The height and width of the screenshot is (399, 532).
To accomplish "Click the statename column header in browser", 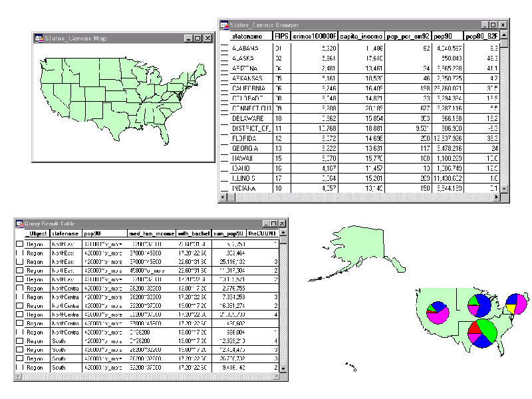I will point(251,37).
